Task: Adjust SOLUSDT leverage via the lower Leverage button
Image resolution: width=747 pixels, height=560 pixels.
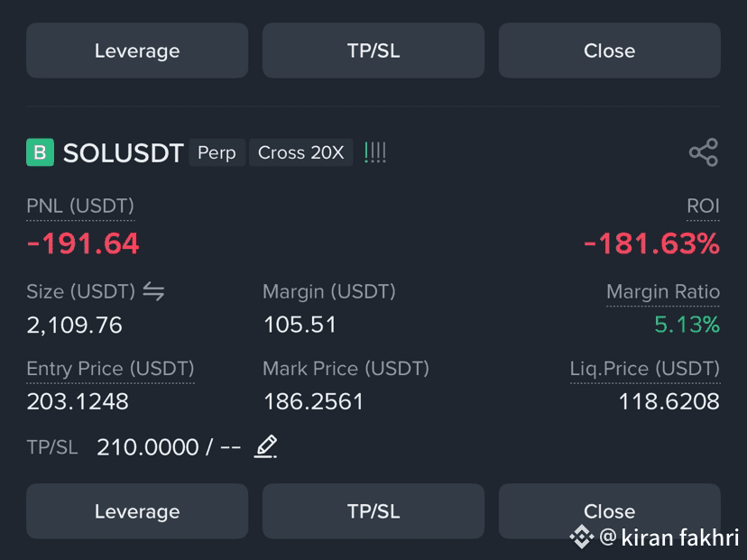Action: point(137,511)
